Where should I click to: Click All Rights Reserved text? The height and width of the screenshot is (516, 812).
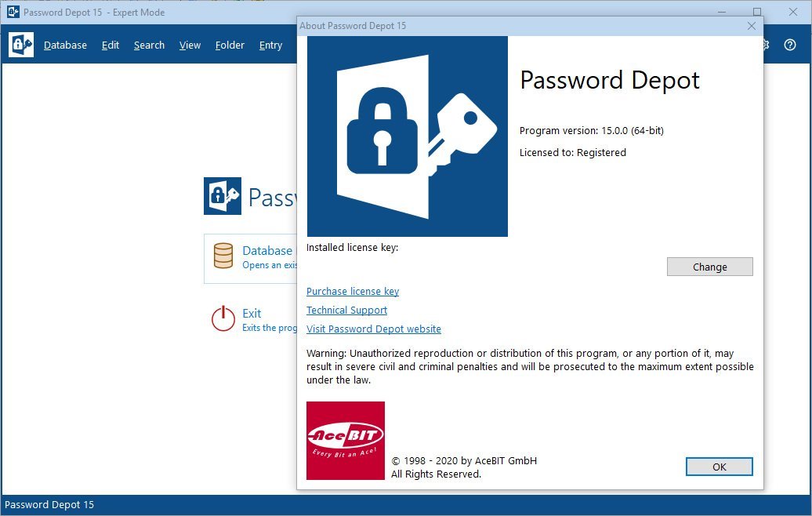coord(436,474)
